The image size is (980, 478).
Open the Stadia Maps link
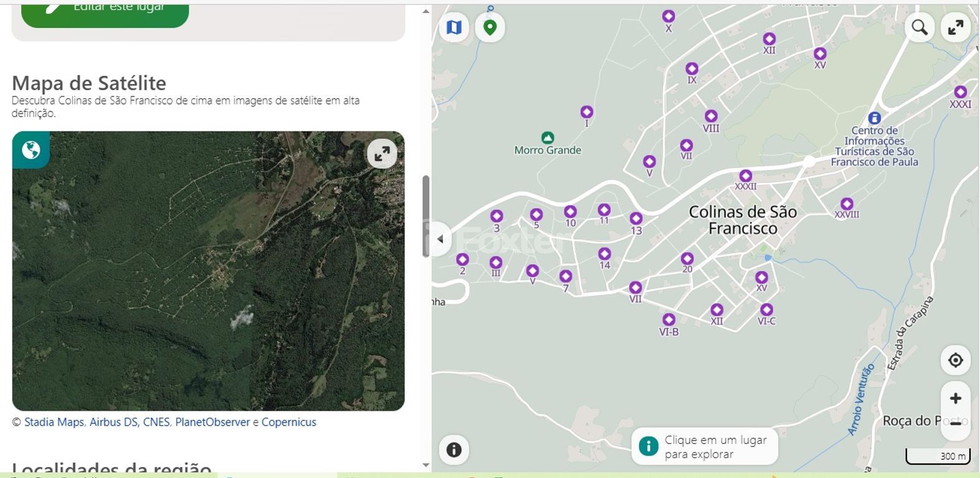point(54,422)
